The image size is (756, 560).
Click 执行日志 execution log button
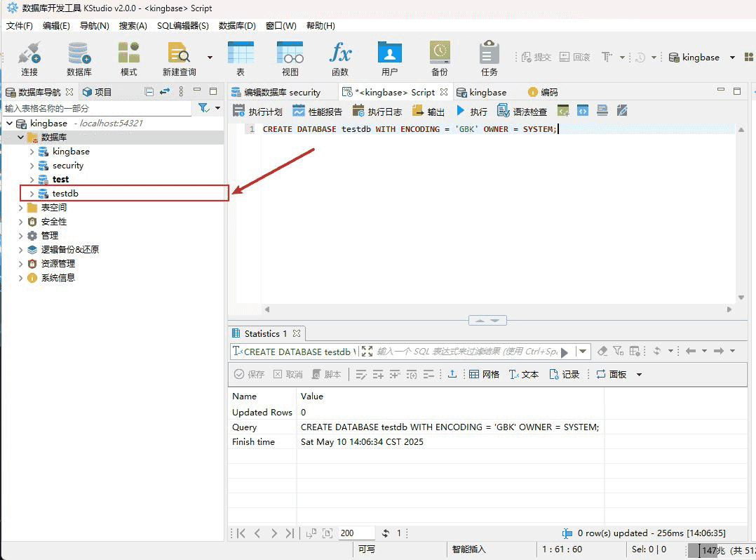pyautogui.click(x=377, y=112)
